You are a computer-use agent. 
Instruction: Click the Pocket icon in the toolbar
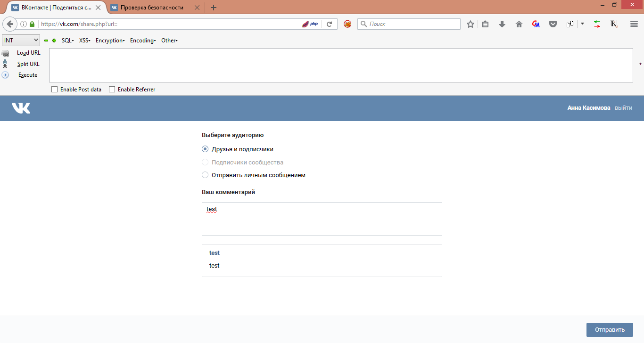coord(553,24)
